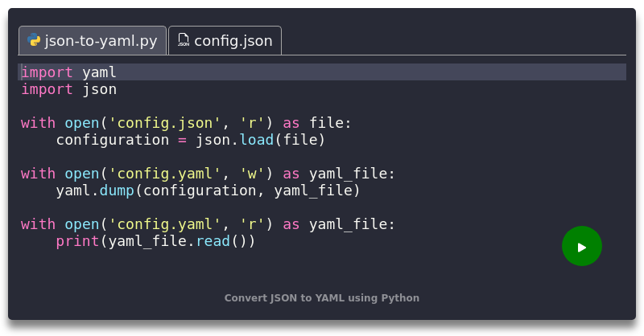The height and width of the screenshot is (336, 644).
Task: Place cursor on the highlighted "import yaml" line
Action: coord(69,72)
